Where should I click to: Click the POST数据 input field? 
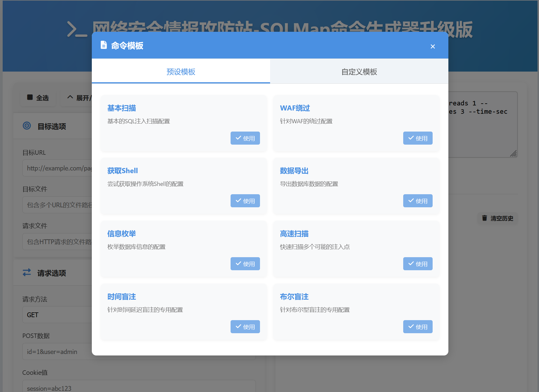(x=57, y=352)
